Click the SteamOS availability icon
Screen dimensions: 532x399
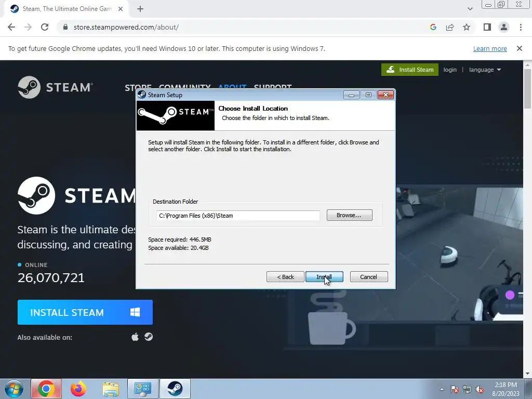coord(149,337)
